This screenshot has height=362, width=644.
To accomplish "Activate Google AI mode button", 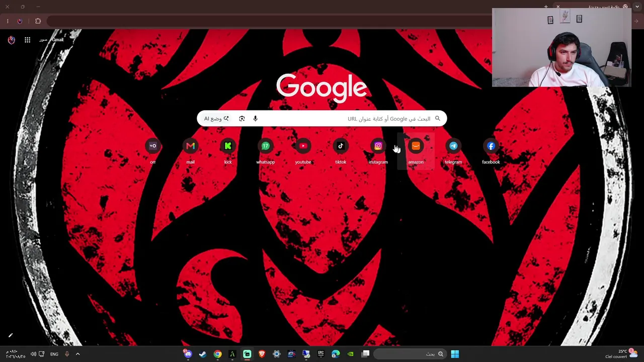I will 216,119.
